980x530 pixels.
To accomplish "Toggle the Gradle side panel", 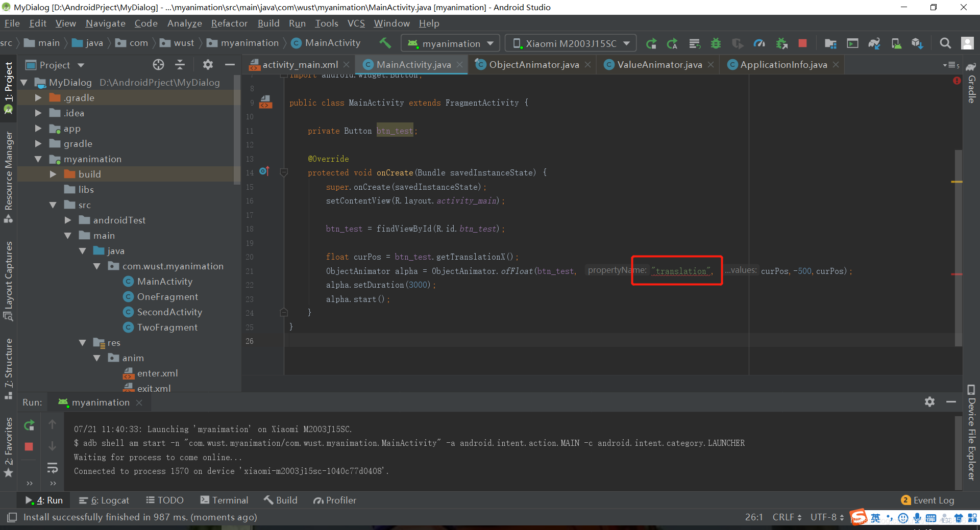I will pyautogui.click(x=971, y=84).
